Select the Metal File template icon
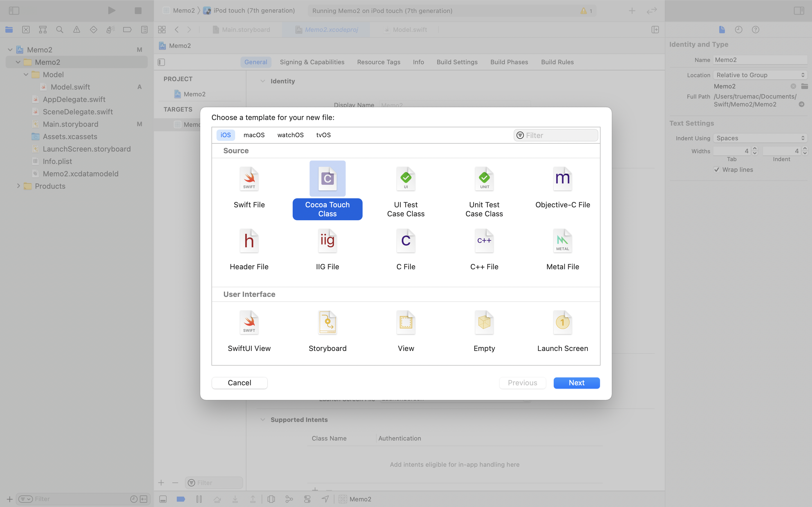Viewport: 812px width, 507px height. [562, 241]
